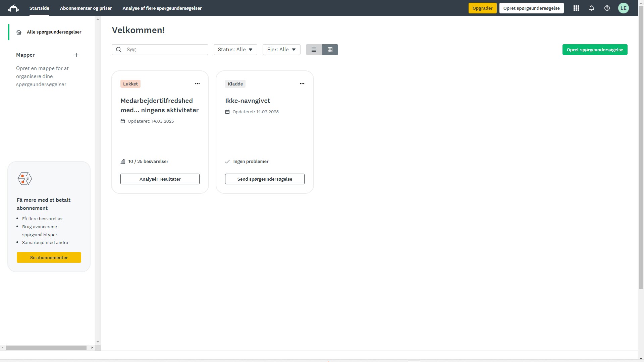644x362 pixels.
Task: Click plus icon next to Mapper
Action: 76,55
